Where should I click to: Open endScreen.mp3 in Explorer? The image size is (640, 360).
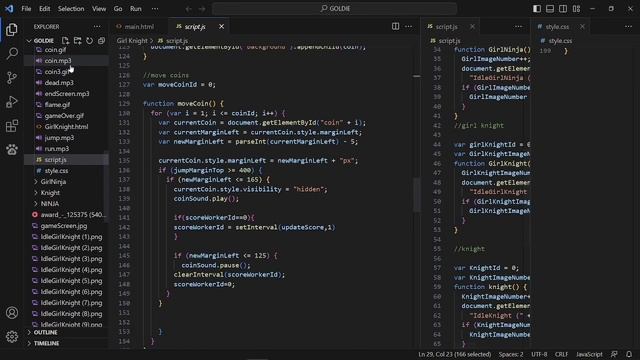pyautogui.click(x=67, y=93)
